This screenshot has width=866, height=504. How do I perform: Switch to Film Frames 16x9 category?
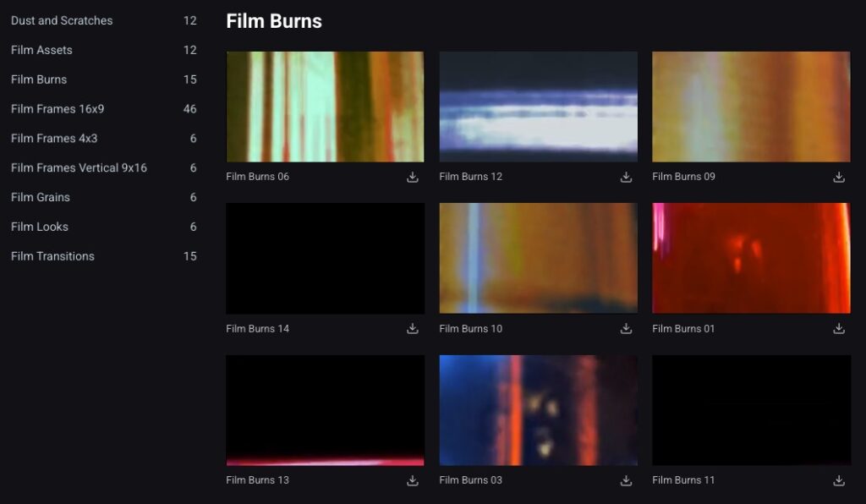click(58, 109)
